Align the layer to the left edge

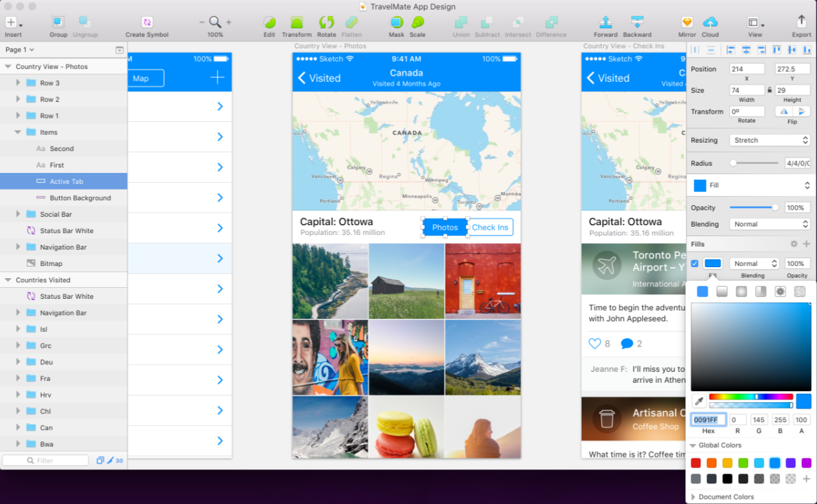coord(731,50)
